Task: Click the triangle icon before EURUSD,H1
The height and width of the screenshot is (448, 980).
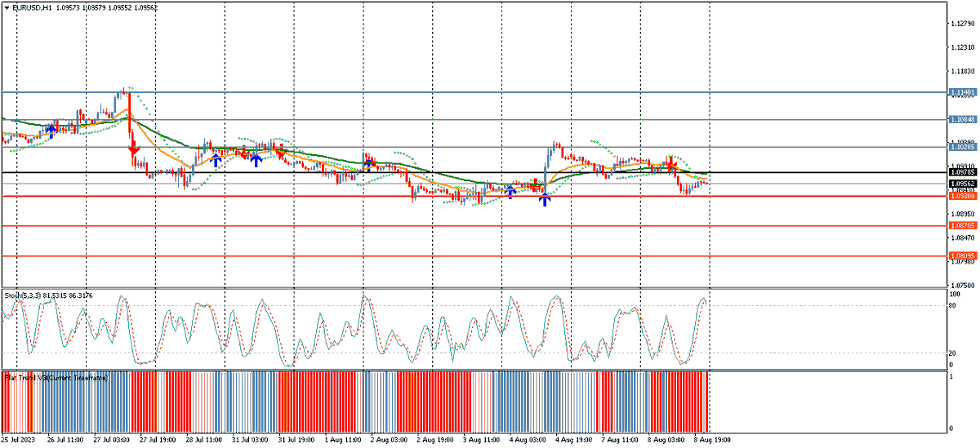Action: coord(7,7)
